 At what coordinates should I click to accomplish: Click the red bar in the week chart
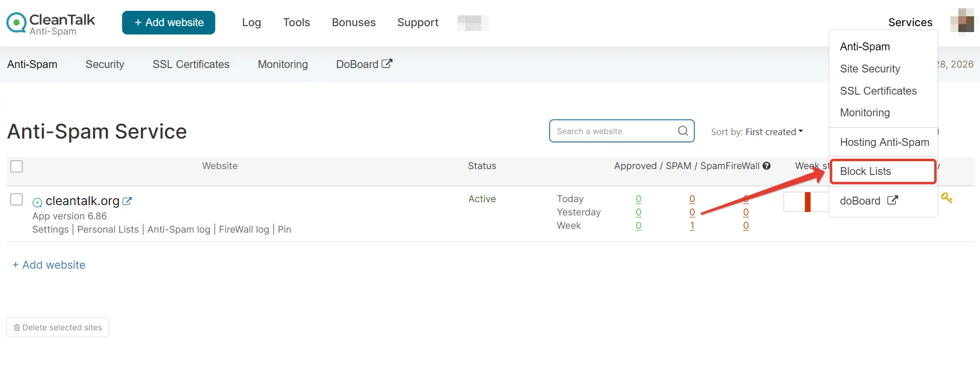point(808,202)
